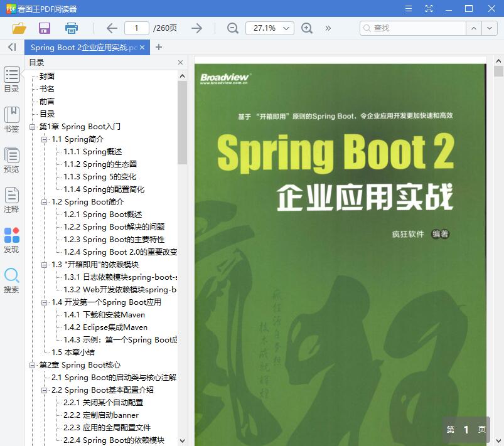
Task: Save the document with the floppy icon
Action: coord(45,28)
